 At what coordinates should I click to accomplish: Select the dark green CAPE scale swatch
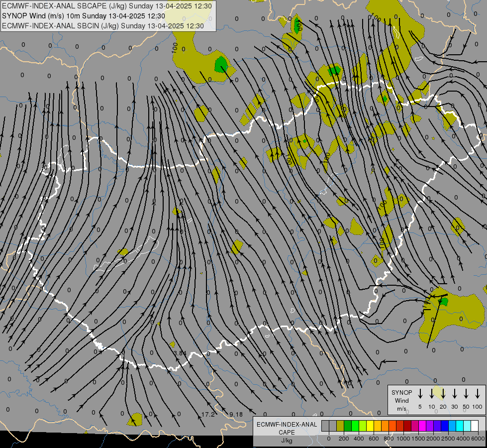tap(348, 426)
